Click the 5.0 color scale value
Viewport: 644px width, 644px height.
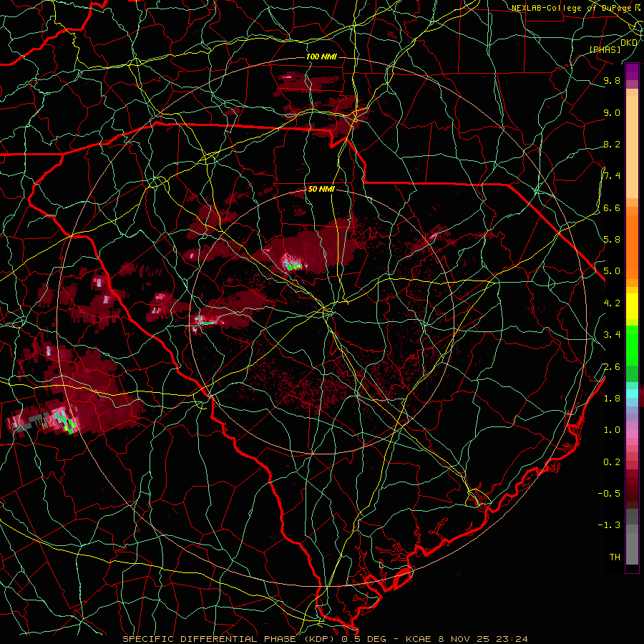(612, 271)
